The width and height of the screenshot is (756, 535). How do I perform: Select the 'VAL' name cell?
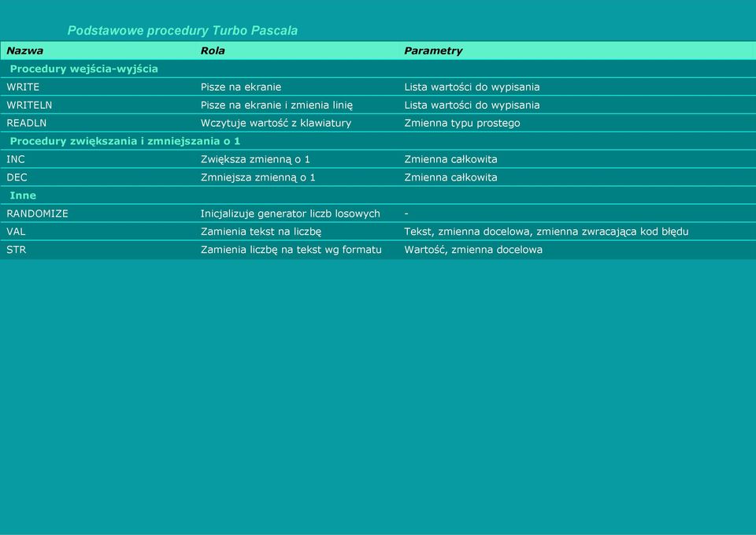pos(16,232)
